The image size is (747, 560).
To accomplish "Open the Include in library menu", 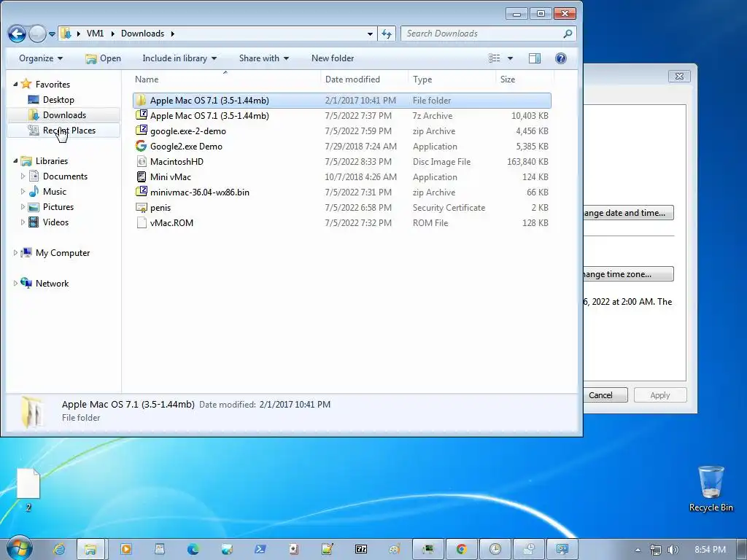I will tap(179, 58).
